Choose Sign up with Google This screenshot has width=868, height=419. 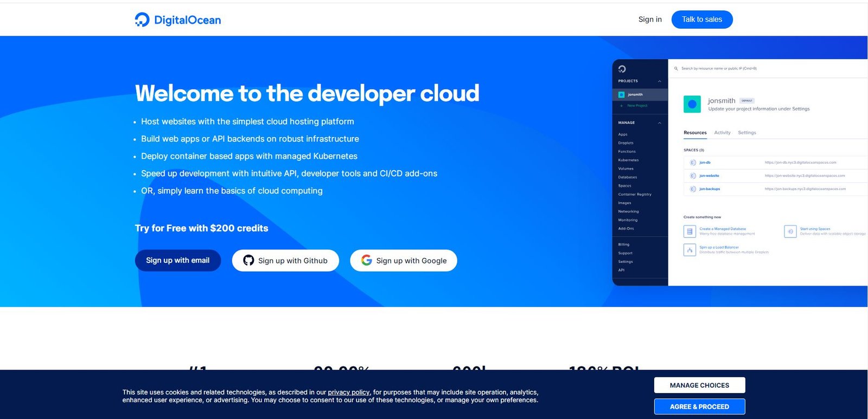point(404,261)
